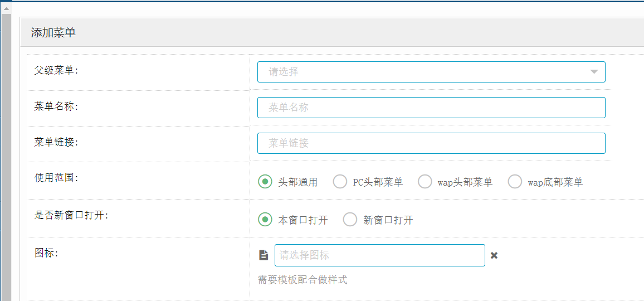This screenshot has width=644, height=301.
Task: Click the 菜单名称 field label
Action: pyautogui.click(x=56, y=106)
